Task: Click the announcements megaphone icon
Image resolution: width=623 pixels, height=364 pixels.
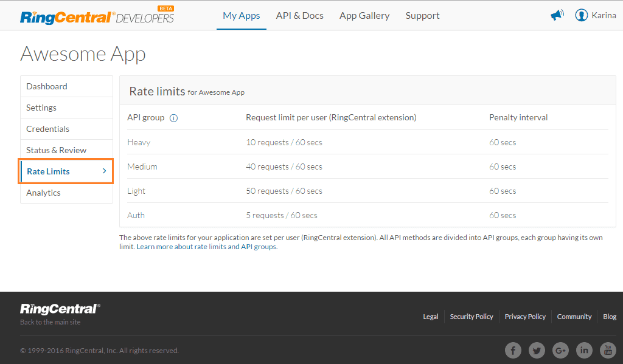Action: click(x=557, y=15)
